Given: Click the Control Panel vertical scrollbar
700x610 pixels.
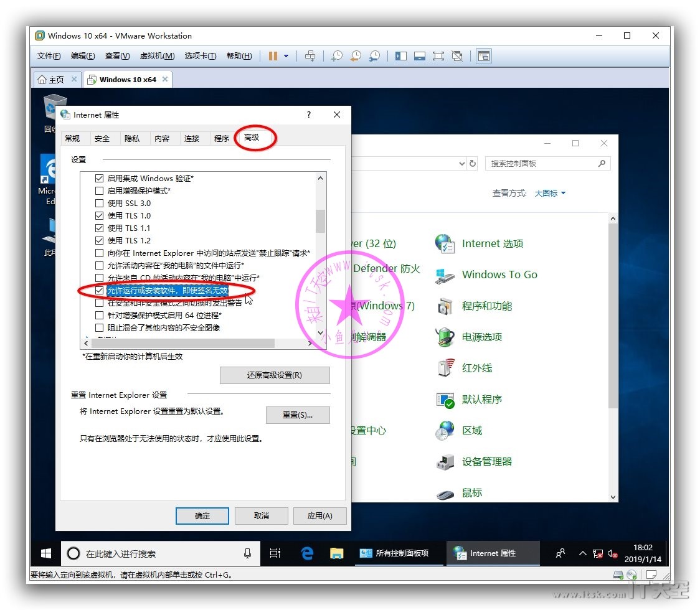Looking at the screenshot, I should click(x=613, y=316).
